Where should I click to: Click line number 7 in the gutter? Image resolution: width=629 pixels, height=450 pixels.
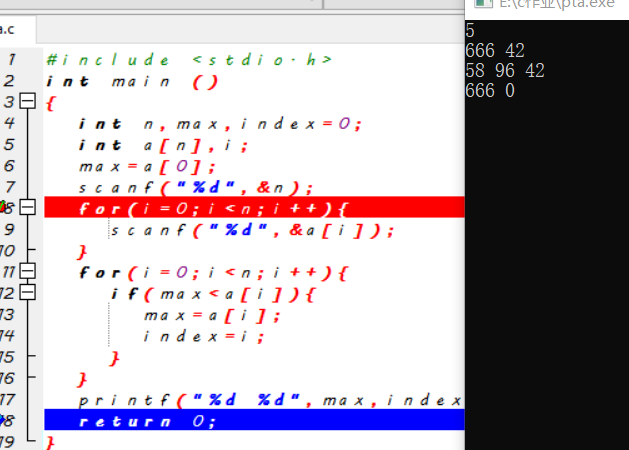click(x=10, y=187)
